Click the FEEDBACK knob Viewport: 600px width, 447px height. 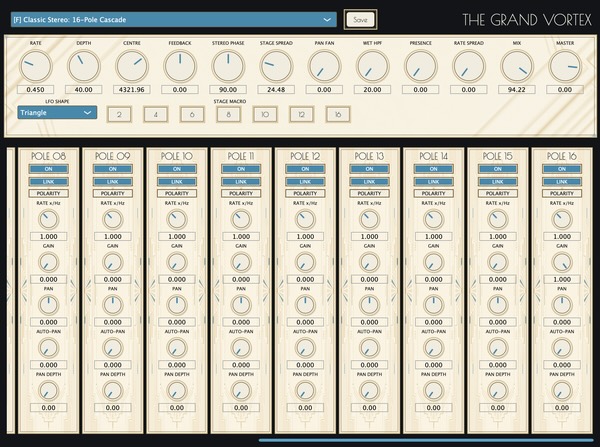(180, 66)
